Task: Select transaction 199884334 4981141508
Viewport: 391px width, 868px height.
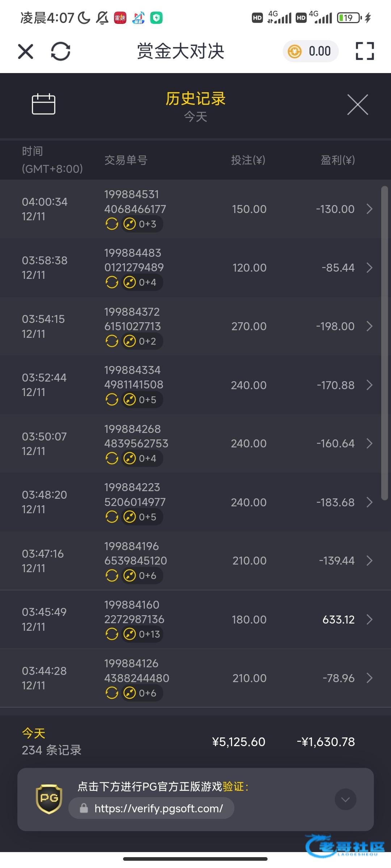Action: (134, 377)
